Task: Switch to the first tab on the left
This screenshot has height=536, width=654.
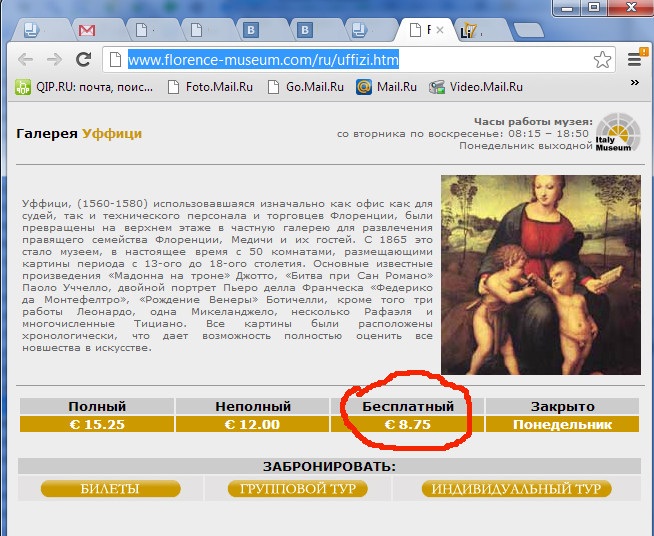Action: pos(40,30)
